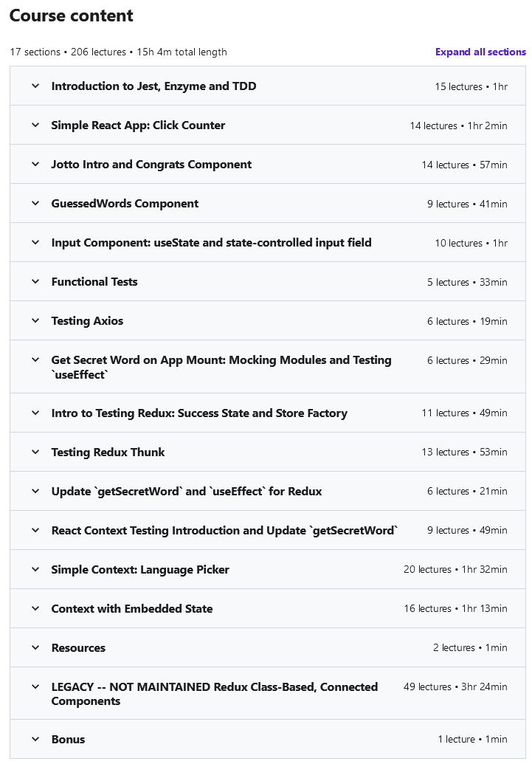Click chevron icon beside Input Component section
Viewport: 532px width, 764px height.
35,243
